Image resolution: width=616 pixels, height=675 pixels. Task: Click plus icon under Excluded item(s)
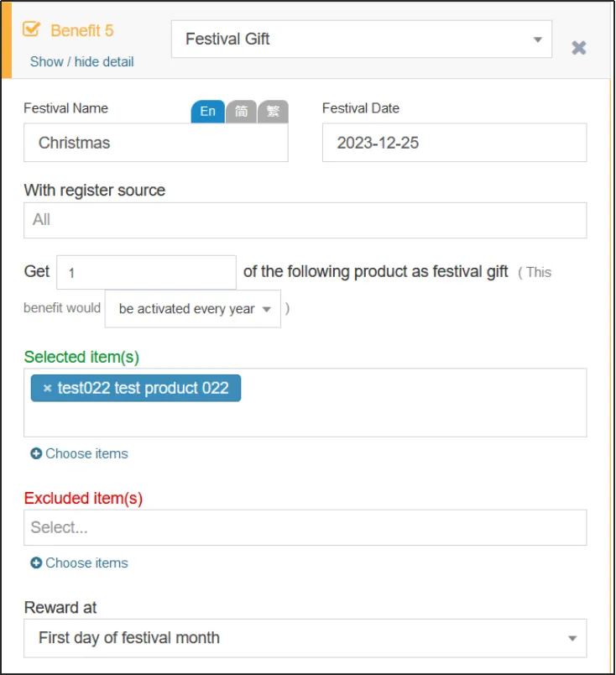[x=36, y=562]
